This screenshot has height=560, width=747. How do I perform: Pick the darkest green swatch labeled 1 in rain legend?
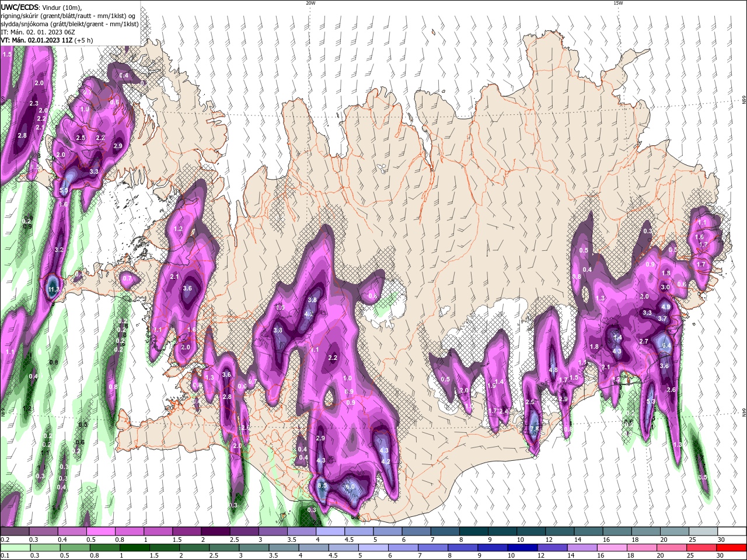[x=135, y=548]
